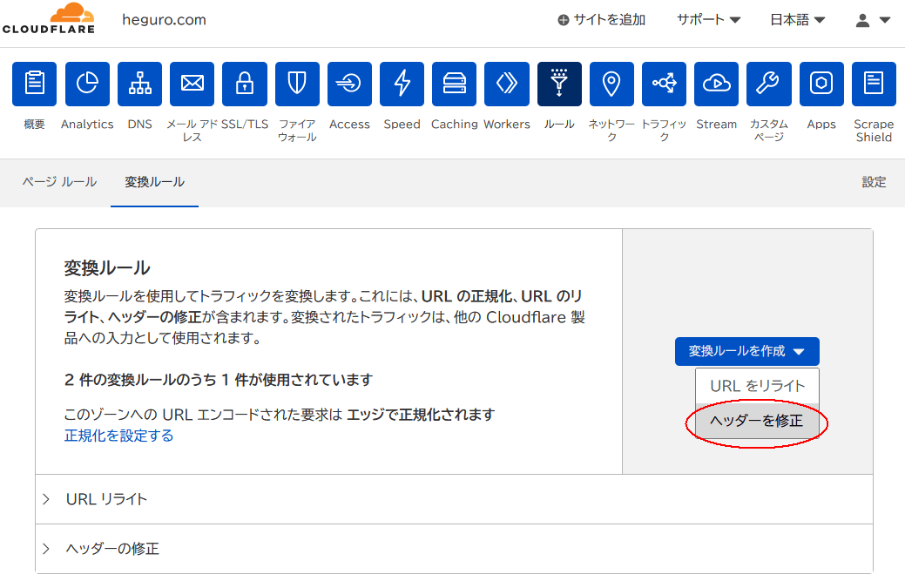Choose ヘッダーを修正 from the menu
The image size is (905, 588).
(x=757, y=421)
